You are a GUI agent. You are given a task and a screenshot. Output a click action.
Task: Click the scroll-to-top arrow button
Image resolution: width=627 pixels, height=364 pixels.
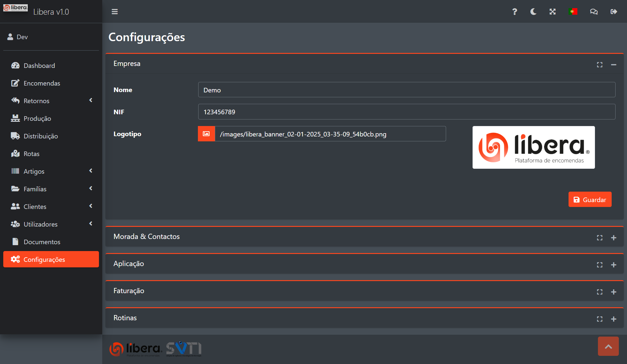tap(608, 346)
